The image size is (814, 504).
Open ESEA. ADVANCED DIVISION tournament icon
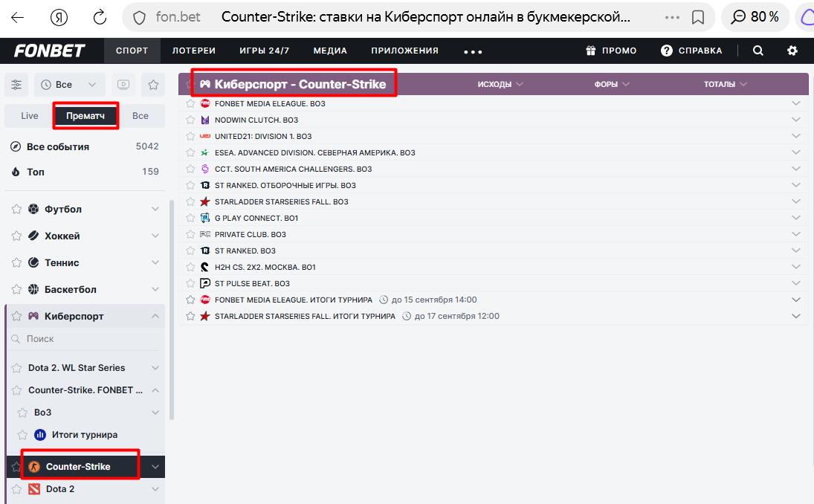click(x=205, y=152)
